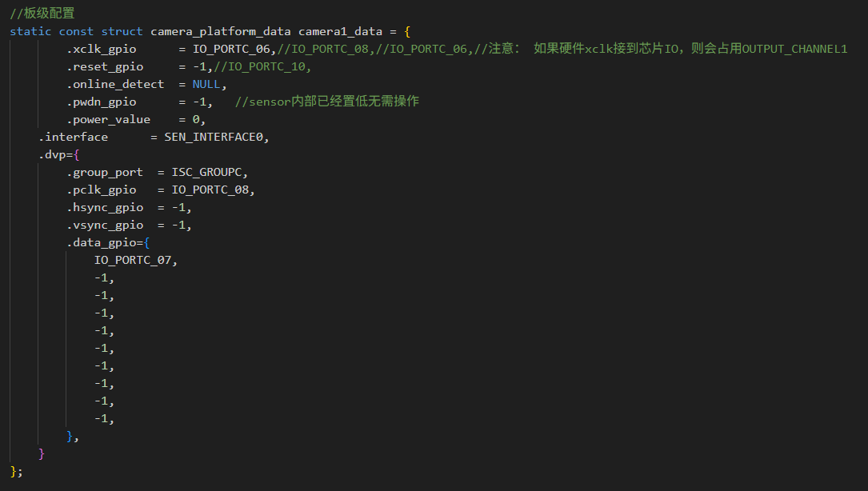
Task: Click the .power_value field name
Action: coord(109,120)
